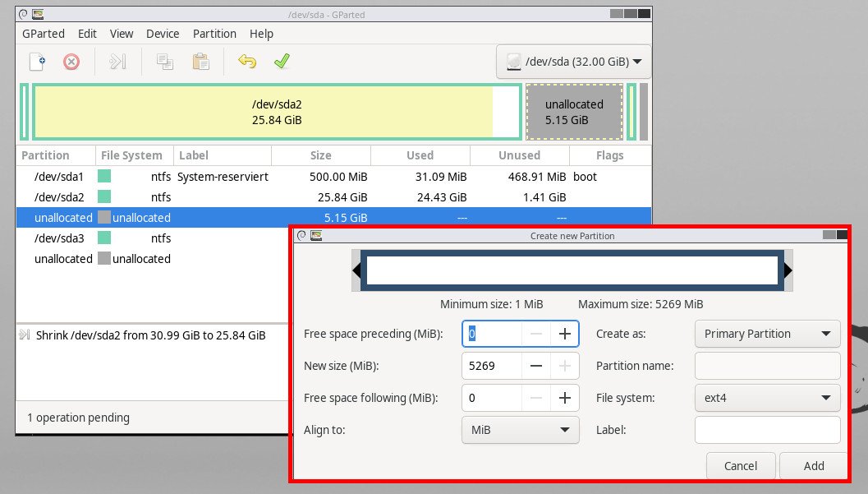The width and height of the screenshot is (868, 494).
Task: Click left arrow handle of partition slider
Action: (x=356, y=270)
